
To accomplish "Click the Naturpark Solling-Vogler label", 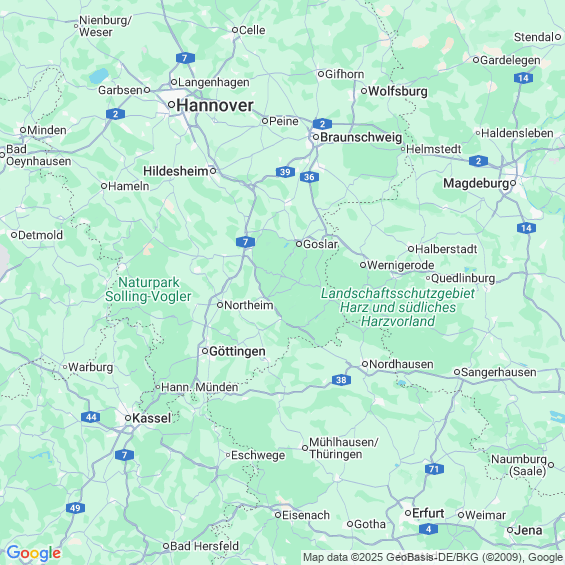I will click(x=148, y=289).
